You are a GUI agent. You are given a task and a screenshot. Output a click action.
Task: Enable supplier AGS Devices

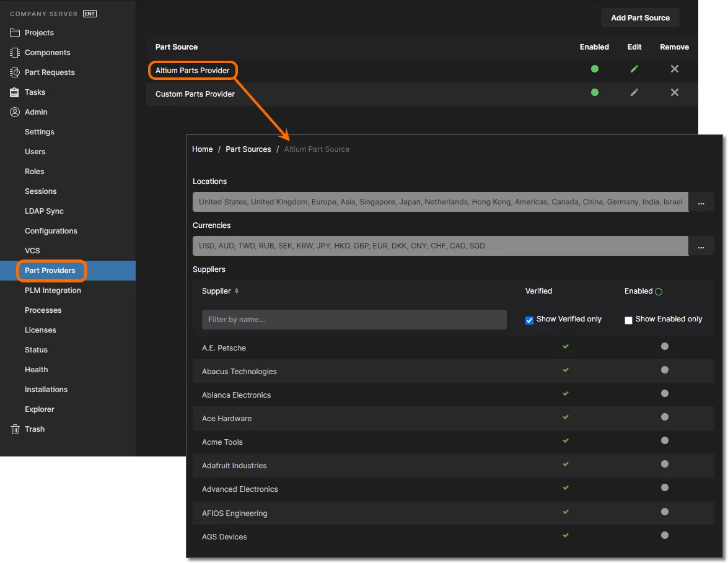point(664,535)
